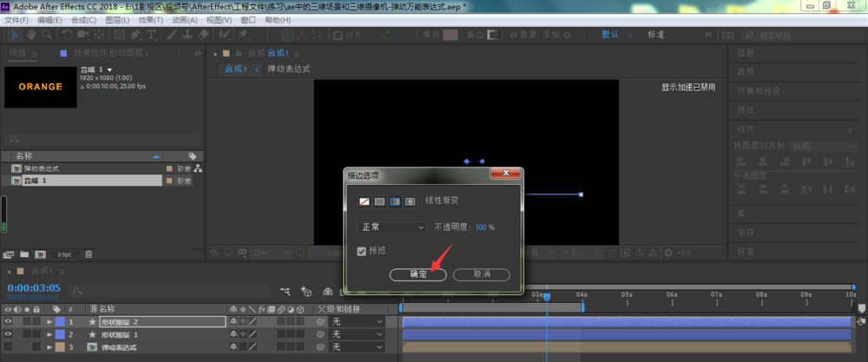Choose the Linear Gradient stroke type icon

pos(395,201)
